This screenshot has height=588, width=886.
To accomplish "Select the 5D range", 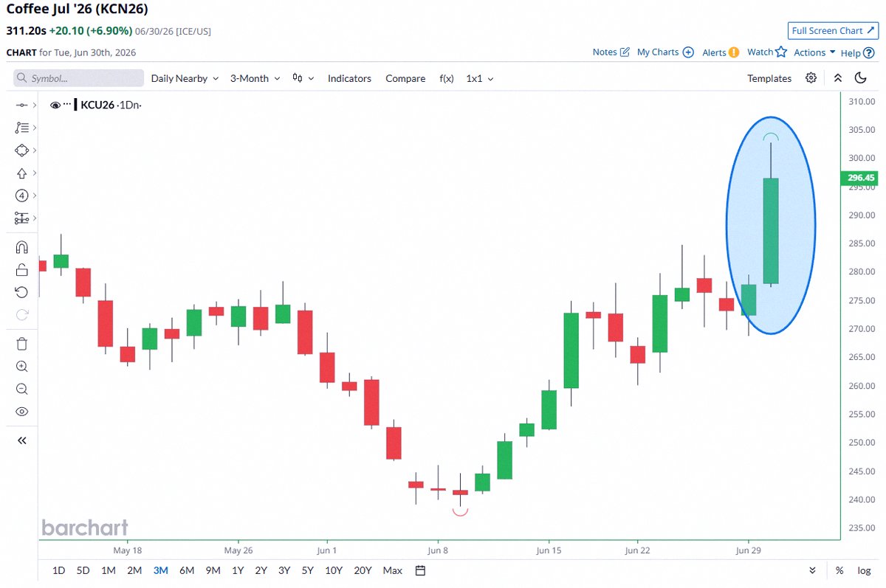I will tap(83, 570).
